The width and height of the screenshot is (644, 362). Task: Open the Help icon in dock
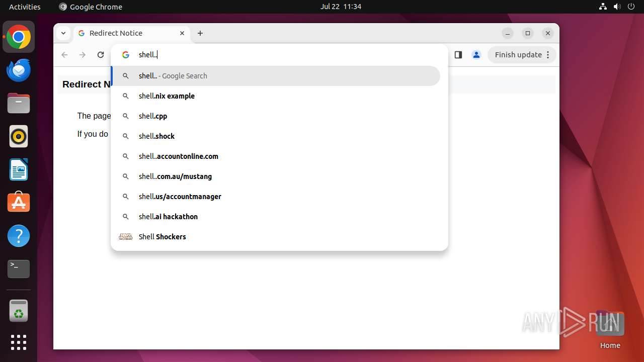pyautogui.click(x=19, y=236)
